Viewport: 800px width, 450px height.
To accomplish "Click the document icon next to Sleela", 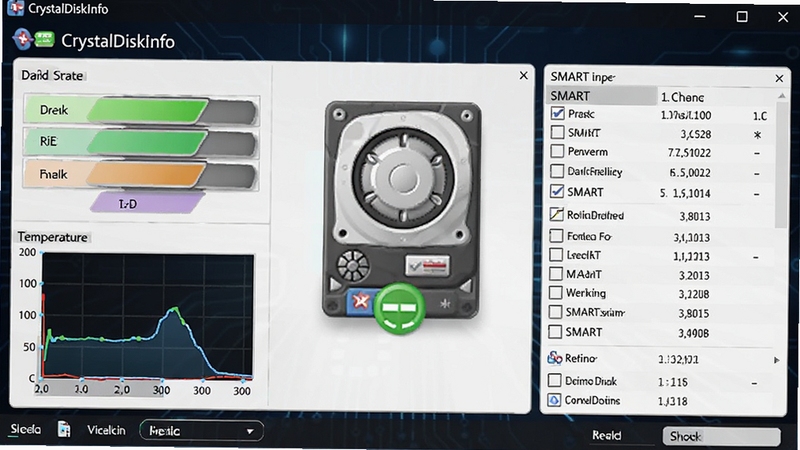I will click(64, 429).
